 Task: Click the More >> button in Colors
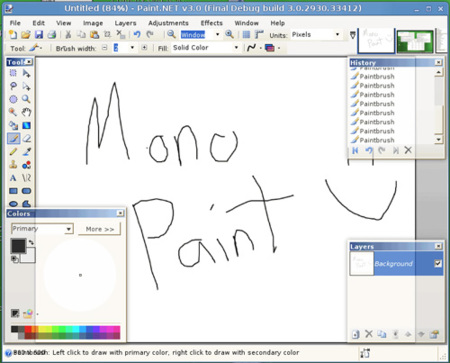coord(100,229)
